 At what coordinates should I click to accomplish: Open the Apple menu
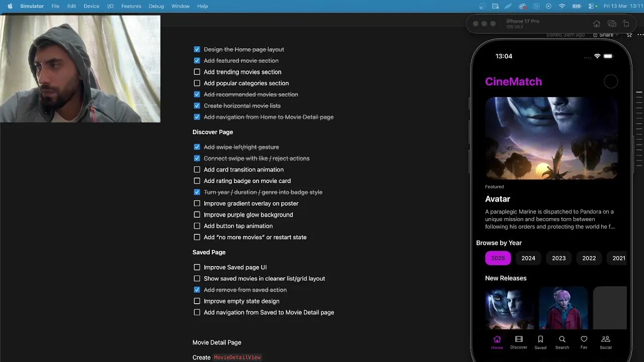10,6
